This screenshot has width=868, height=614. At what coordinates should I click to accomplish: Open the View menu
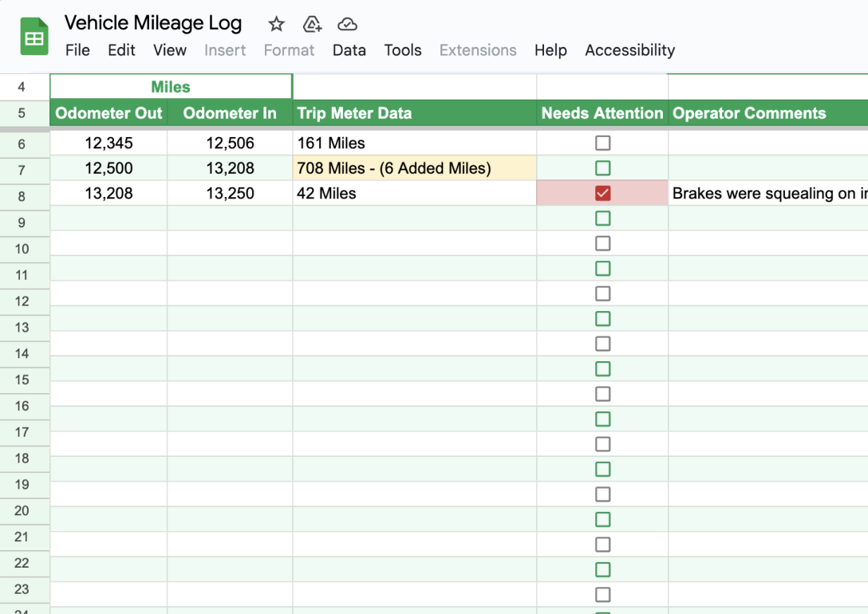pos(170,50)
